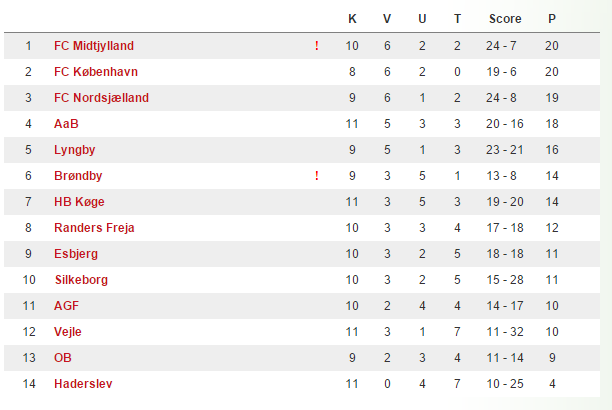Screen dimensions: 612x410
Task: Click the Esbjerg team name
Action: [x=76, y=254]
